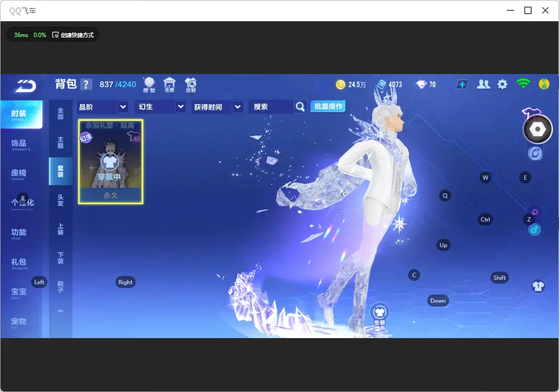Click the 变装 outfit change icon
Image resolution: width=559 pixels, height=392 pixels.
click(x=379, y=314)
